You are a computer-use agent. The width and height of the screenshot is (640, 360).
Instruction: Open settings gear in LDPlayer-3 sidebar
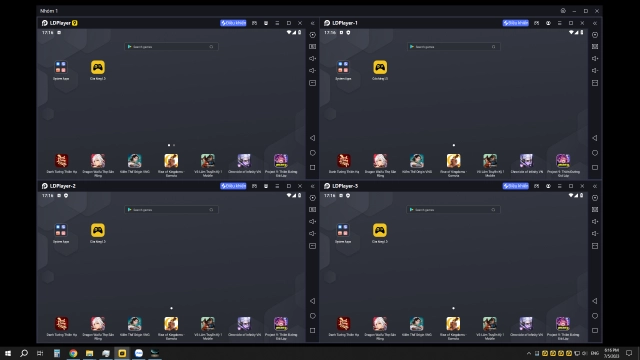pos(595,198)
